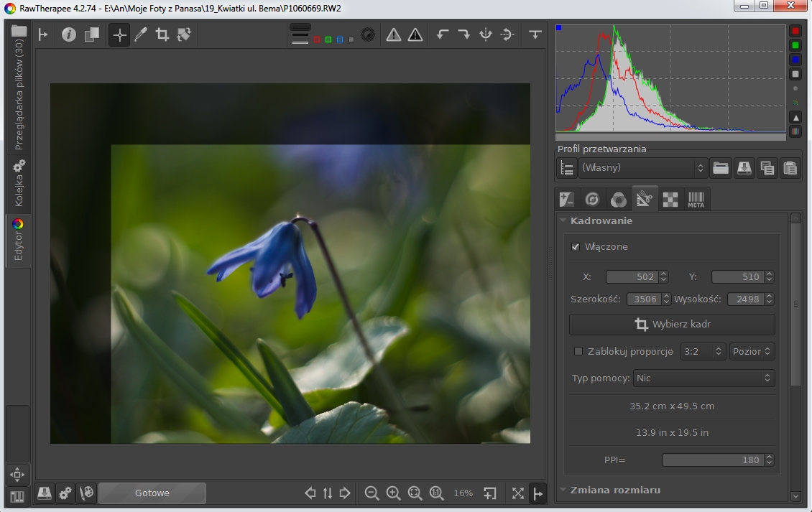Open the (Własny) processing profile dropdown
Screen dimensions: 812x512
tap(643, 168)
